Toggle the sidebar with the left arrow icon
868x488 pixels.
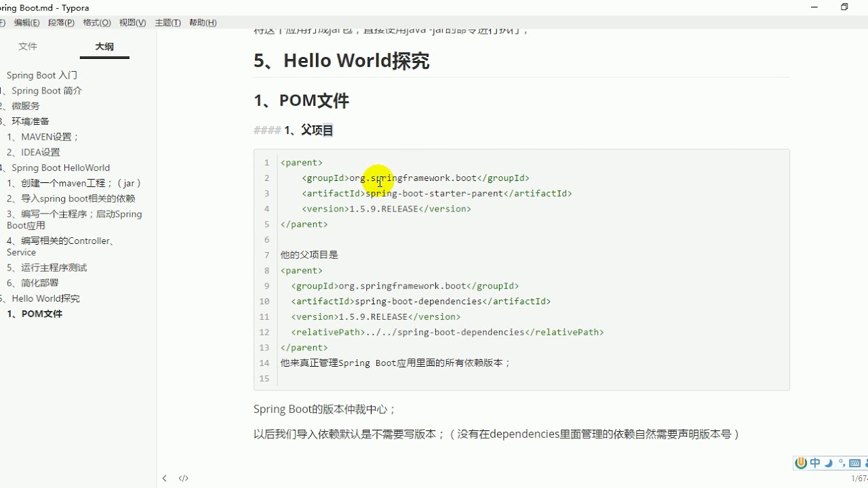coord(164,478)
